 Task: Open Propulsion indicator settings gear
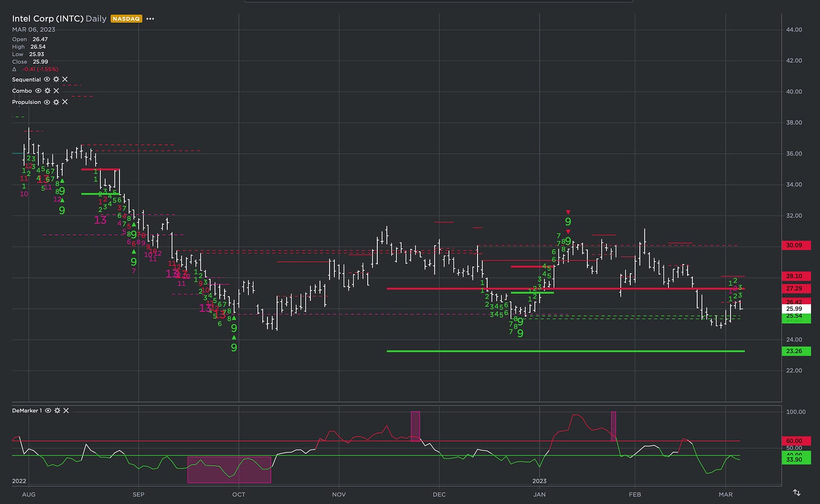click(56, 102)
